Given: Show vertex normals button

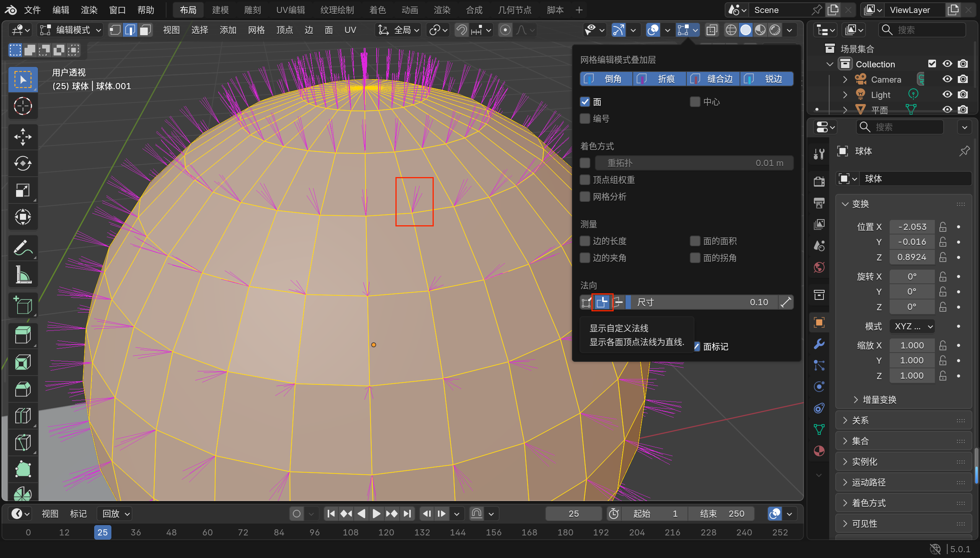Looking at the screenshot, I should [586, 303].
